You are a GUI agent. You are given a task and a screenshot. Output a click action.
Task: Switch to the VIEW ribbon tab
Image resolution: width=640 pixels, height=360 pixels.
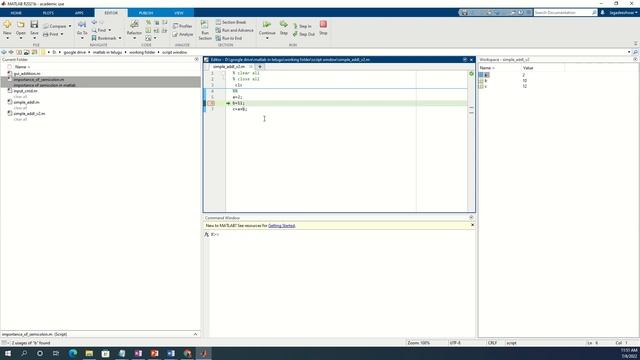click(x=179, y=13)
